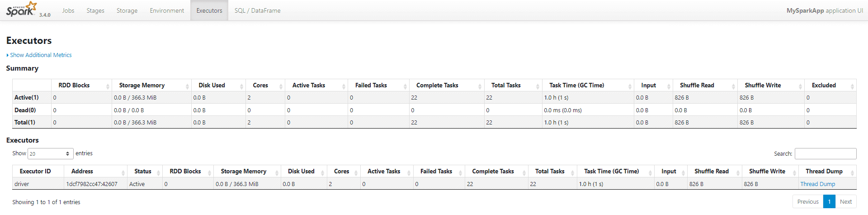Expand Show Additional Metrics section

click(x=39, y=55)
